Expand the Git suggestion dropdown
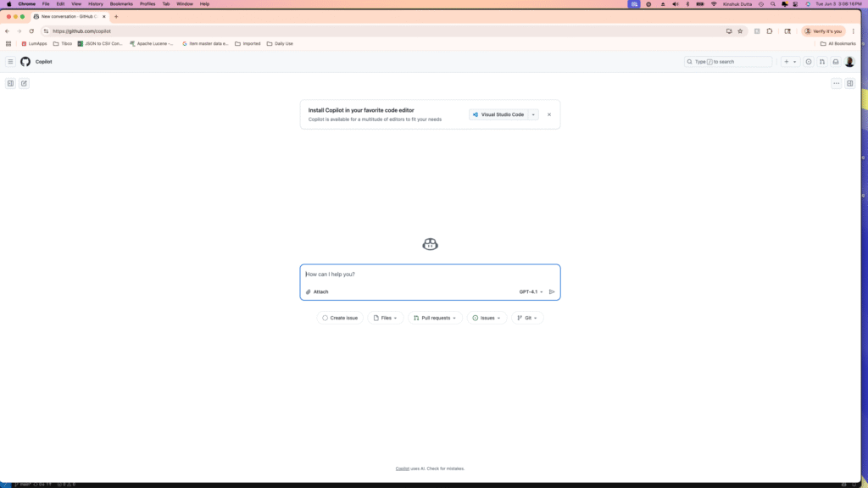868x488 pixels. (x=527, y=319)
